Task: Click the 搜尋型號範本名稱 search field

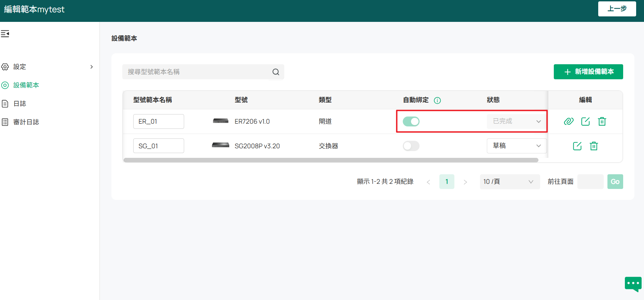Action: pyautogui.click(x=203, y=72)
